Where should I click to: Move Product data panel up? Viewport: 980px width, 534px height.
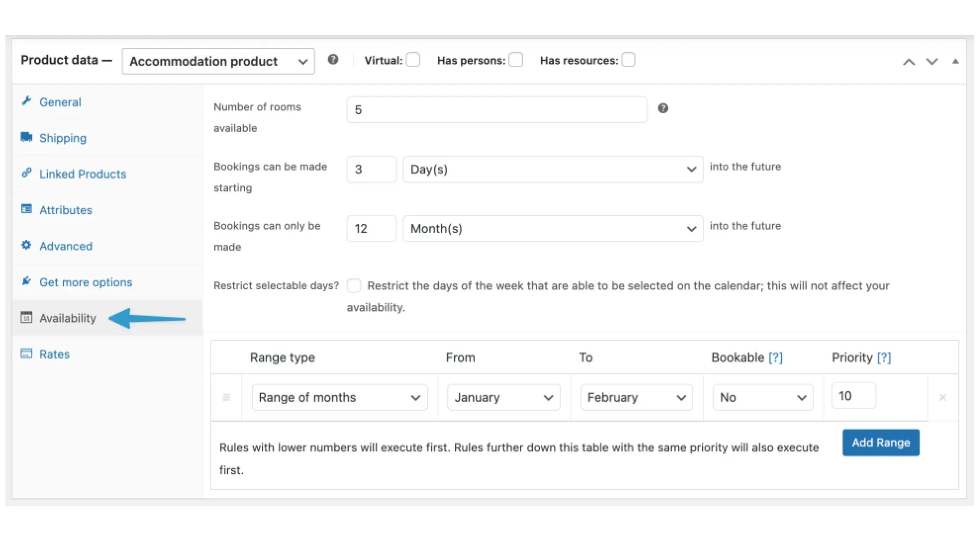(x=909, y=62)
